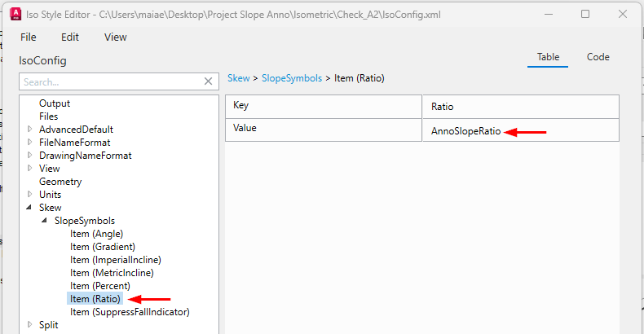Collapse the SlopeSymbols node
The height and width of the screenshot is (334, 644).
[45, 221]
